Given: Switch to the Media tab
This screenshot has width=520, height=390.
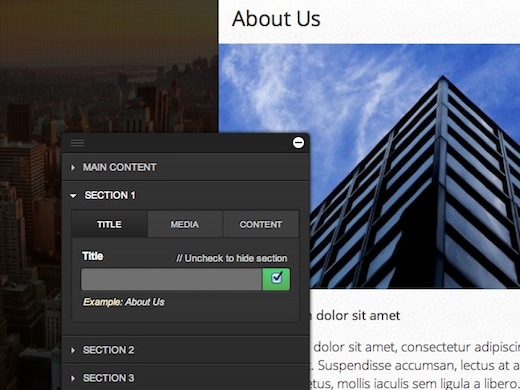Looking at the screenshot, I should click(x=185, y=224).
